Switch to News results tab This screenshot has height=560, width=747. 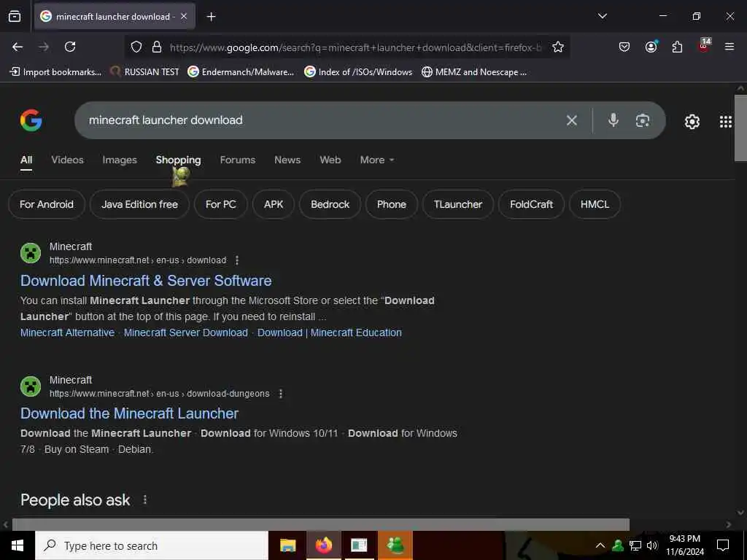click(x=287, y=160)
